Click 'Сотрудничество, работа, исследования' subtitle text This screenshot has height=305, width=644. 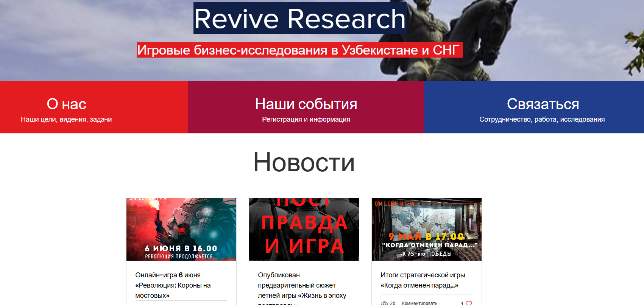pyautogui.click(x=542, y=119)
